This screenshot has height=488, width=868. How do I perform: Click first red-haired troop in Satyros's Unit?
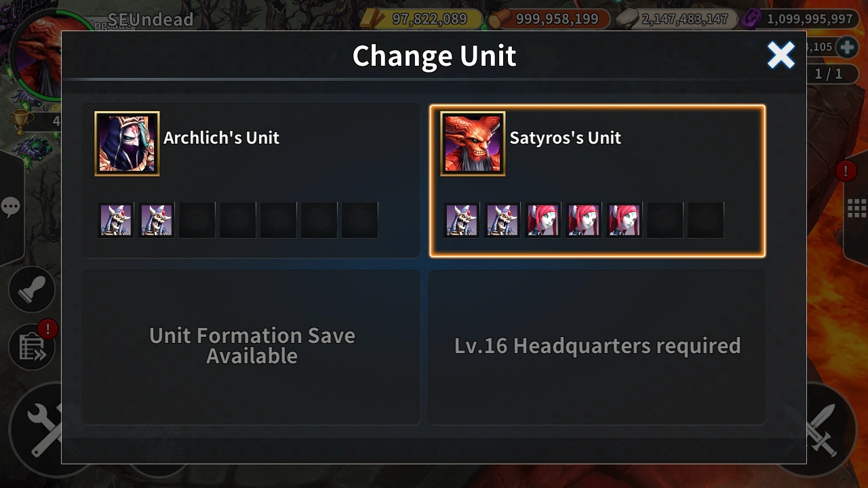(543, 220)
